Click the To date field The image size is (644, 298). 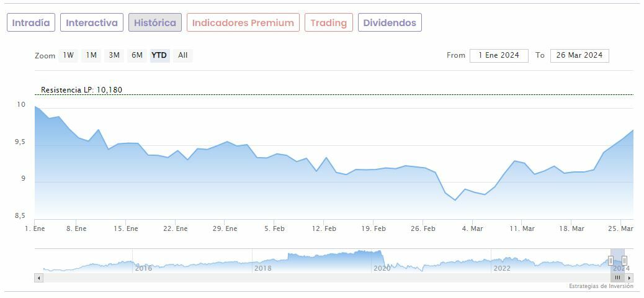pos(579,55)
